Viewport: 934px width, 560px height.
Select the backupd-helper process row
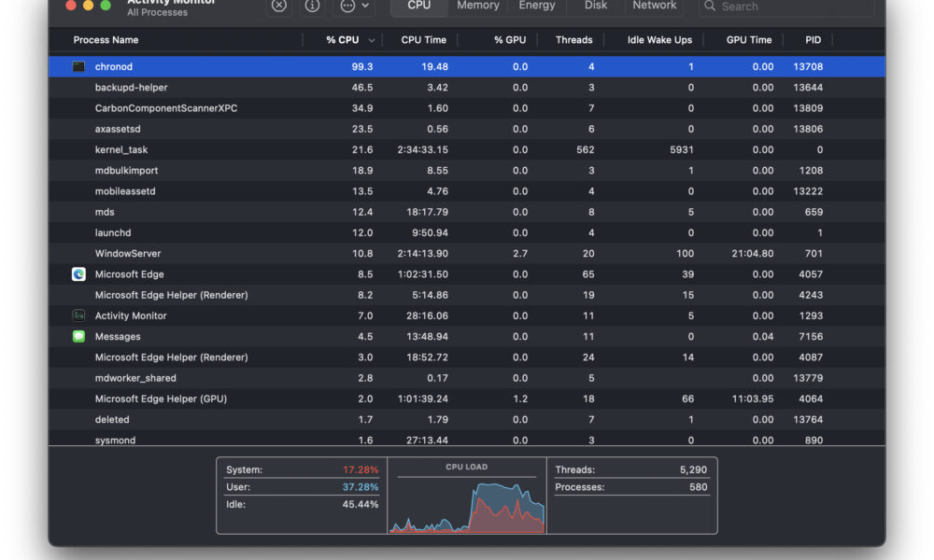tap(466, 88)
